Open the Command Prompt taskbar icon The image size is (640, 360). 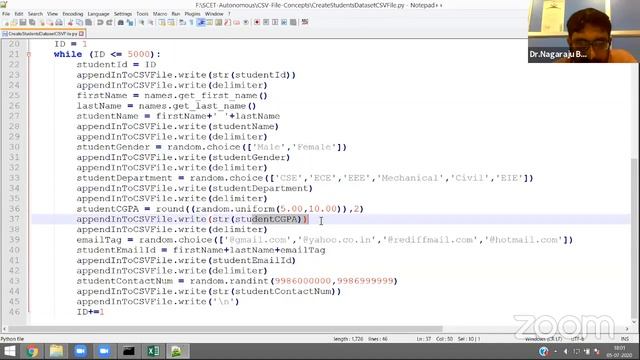[129, 351]
